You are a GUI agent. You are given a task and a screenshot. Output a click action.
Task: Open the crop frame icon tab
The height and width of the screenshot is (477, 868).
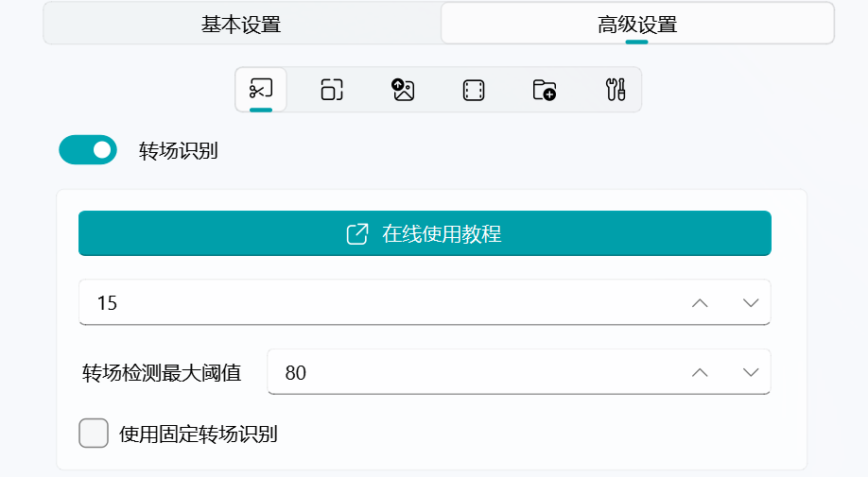point(332,90)
